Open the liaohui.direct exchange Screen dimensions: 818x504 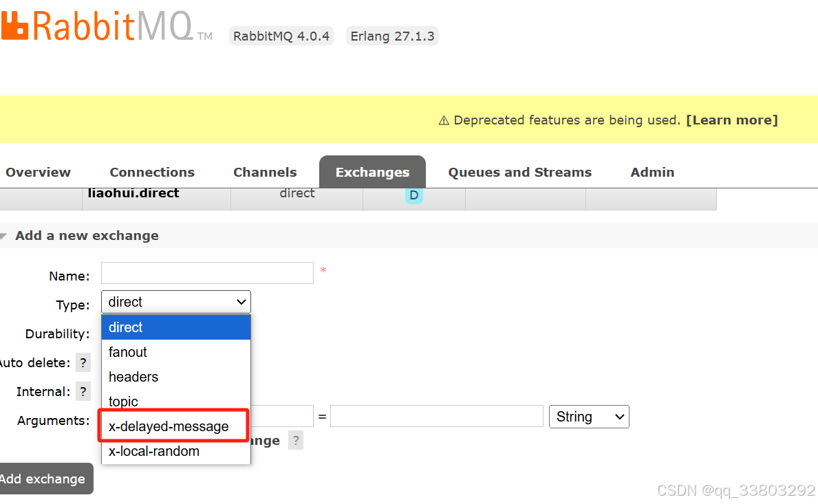[x=133, y=193]
